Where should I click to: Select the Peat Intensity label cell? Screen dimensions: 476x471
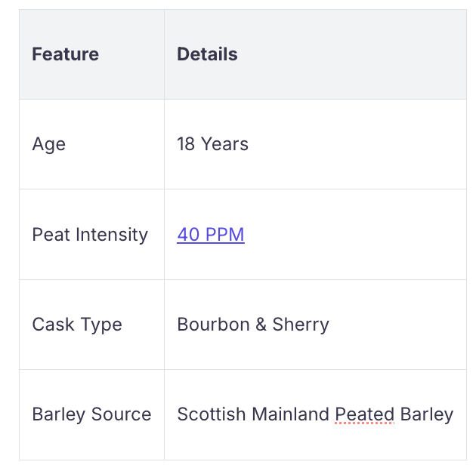(90, 235)
